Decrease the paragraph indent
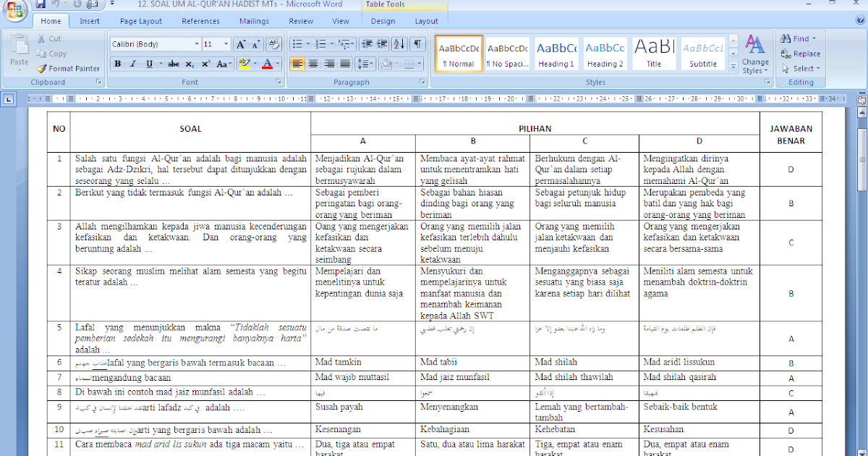This screenshot has width=868, height=456. point(368,44)
